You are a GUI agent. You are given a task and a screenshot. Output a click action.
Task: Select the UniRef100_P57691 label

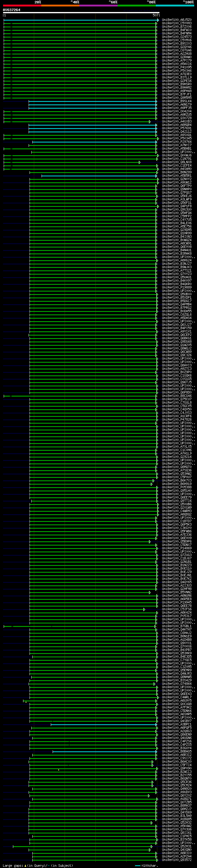[x=177, y=128]
